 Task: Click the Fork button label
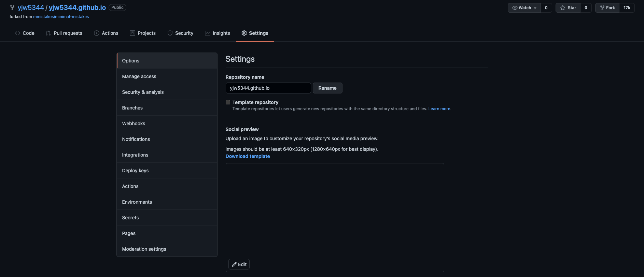(611, 8)
